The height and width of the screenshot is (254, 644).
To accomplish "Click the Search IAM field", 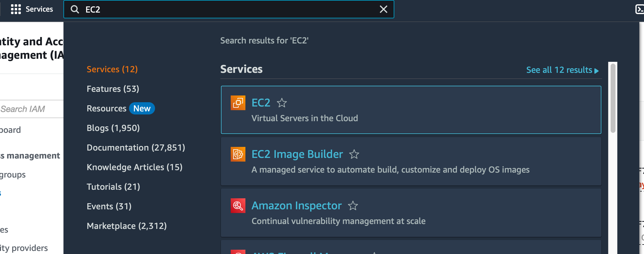I will (x=31, y=109).
